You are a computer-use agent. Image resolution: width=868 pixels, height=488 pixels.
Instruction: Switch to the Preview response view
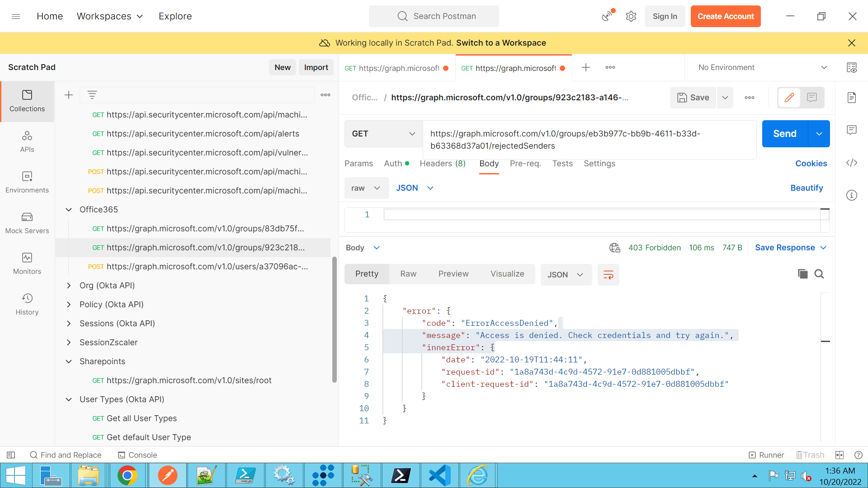pyautogui.click(x=453, y=274)
